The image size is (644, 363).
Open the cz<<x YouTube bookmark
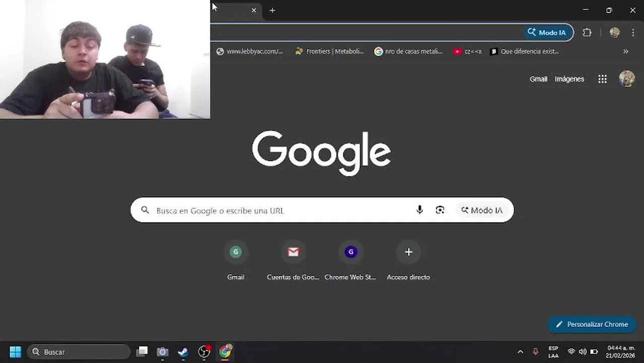tap(467, 51)
